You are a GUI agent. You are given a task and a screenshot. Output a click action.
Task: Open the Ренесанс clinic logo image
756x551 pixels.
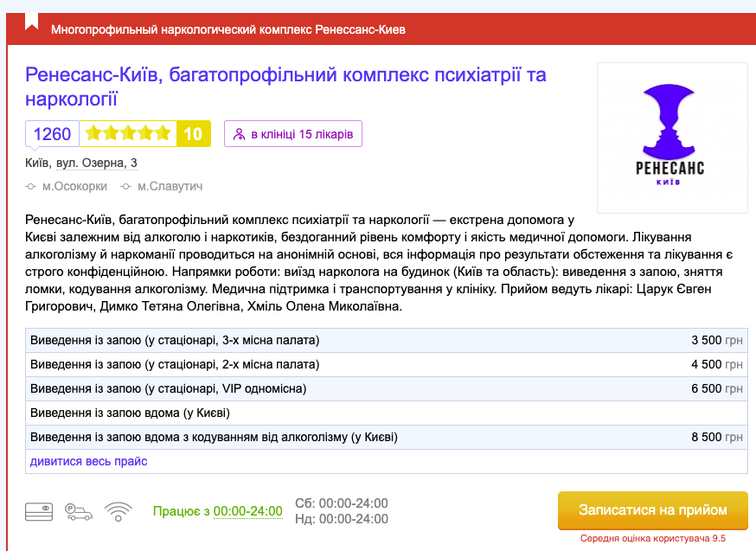click(x=672, y=138)
